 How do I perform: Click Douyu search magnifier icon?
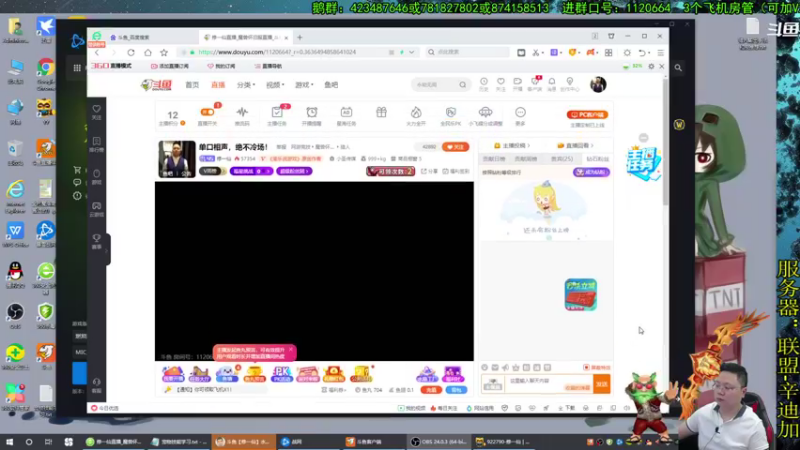[x=462, y=85]
